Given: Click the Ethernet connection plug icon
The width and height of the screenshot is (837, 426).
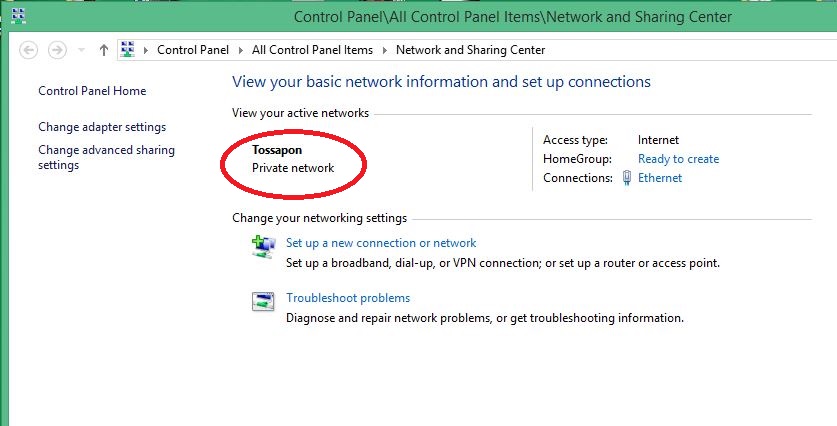Looking at the screenshot, I should click(627, 178).
